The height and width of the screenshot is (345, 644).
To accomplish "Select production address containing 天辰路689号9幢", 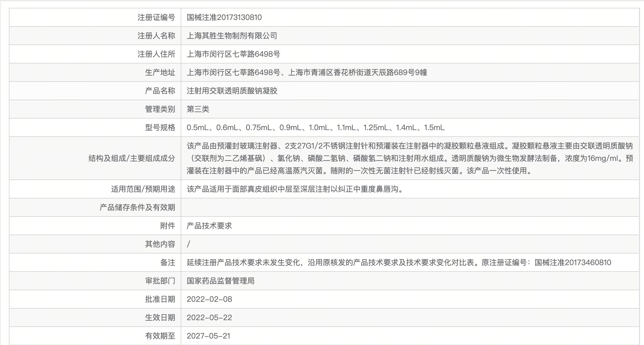I will (307, 72).
